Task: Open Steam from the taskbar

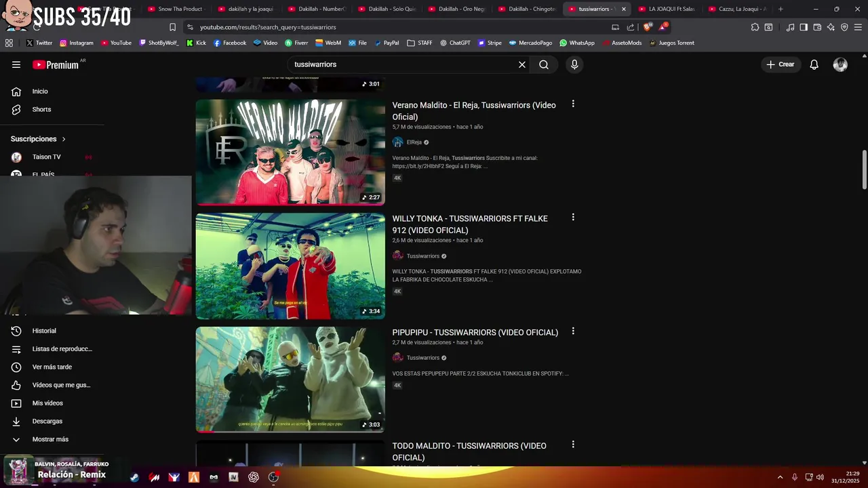Action: click(135, 477)
